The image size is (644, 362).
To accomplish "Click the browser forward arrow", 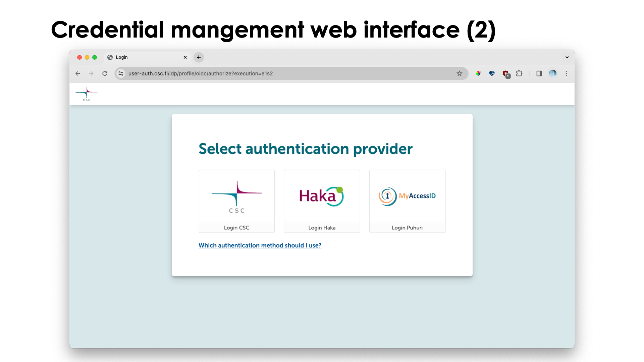I will [91, 73].
